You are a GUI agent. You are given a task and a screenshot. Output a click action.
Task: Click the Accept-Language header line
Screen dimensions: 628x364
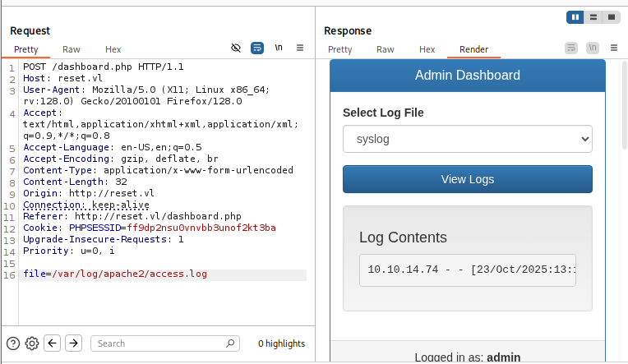click(112, 147)
